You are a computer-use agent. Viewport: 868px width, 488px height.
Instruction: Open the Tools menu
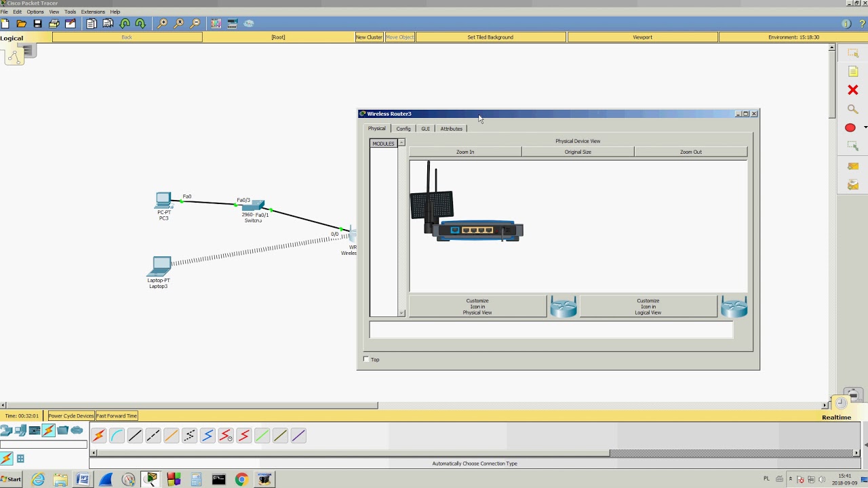(70, 12)
